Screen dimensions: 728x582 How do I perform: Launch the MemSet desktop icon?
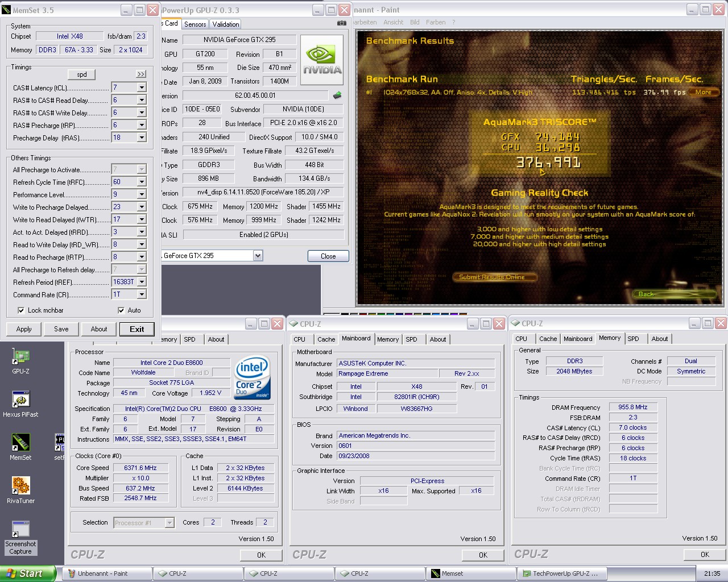pyautogui.click(x=20, y=443)
